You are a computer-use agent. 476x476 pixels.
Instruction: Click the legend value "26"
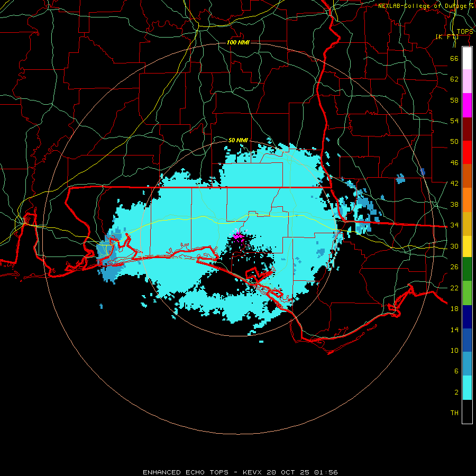point(454,267)
